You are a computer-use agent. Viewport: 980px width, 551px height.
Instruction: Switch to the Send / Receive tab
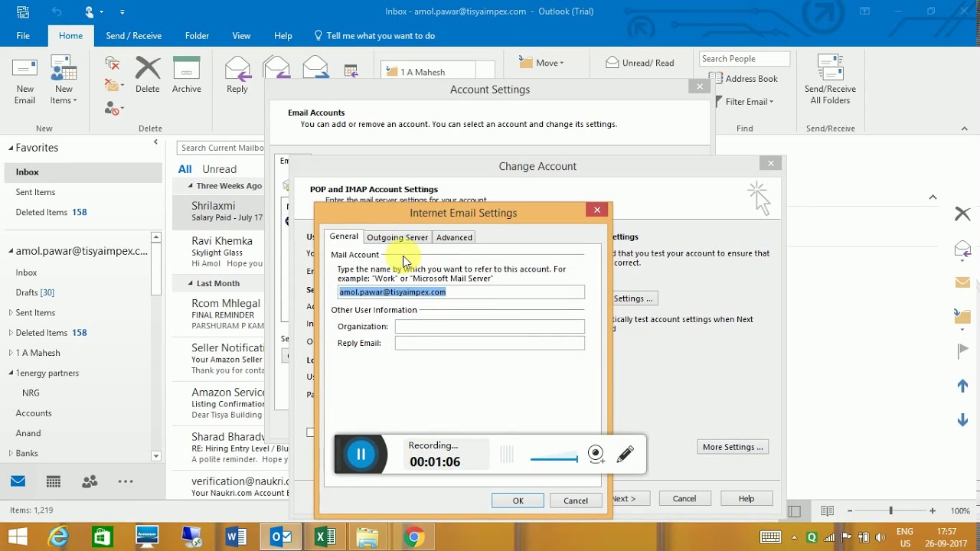pyautogui.click(x=133, y=36)
